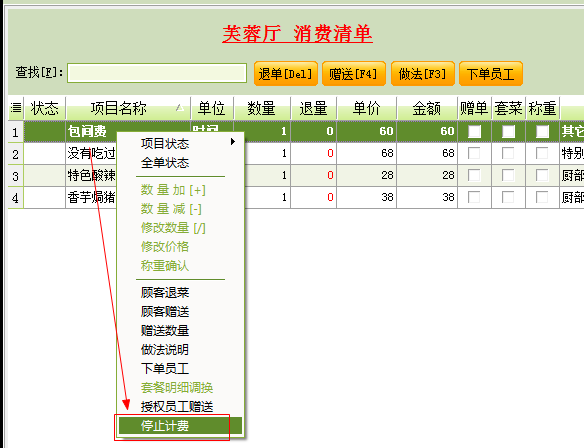Click 金额 cell showing 28

pyautogui.click(x=427, y=175)
